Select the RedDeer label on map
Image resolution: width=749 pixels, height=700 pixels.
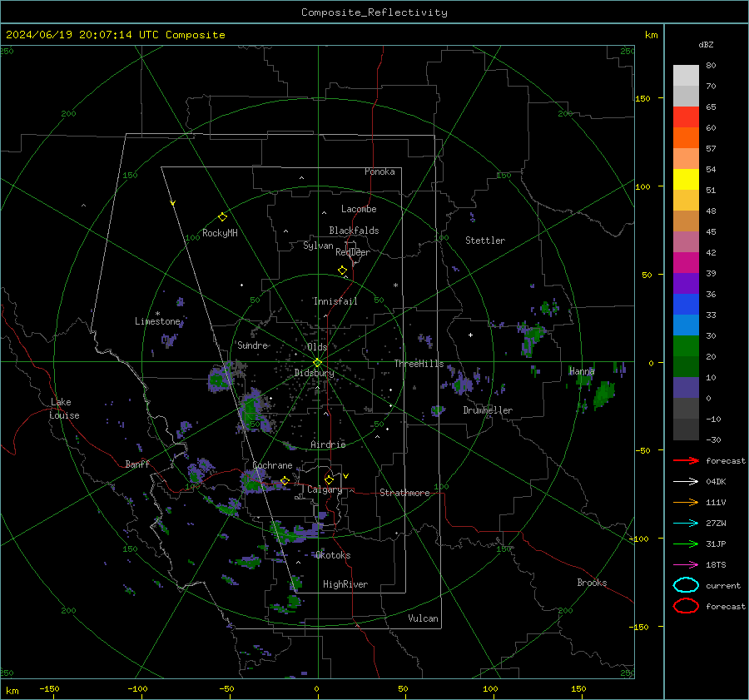click(x=353, y=252)
